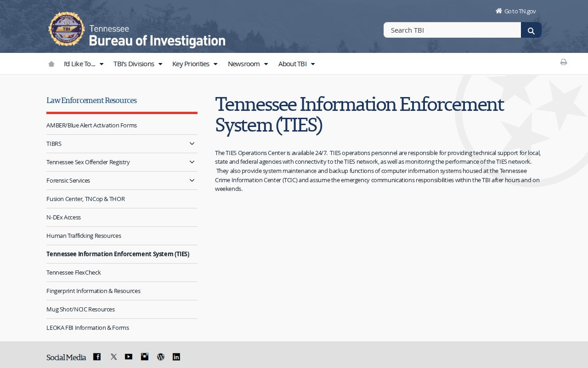Expand the Forensic Services chevron
This screenshot has height=368, width=588.
(x=192, y=180)
